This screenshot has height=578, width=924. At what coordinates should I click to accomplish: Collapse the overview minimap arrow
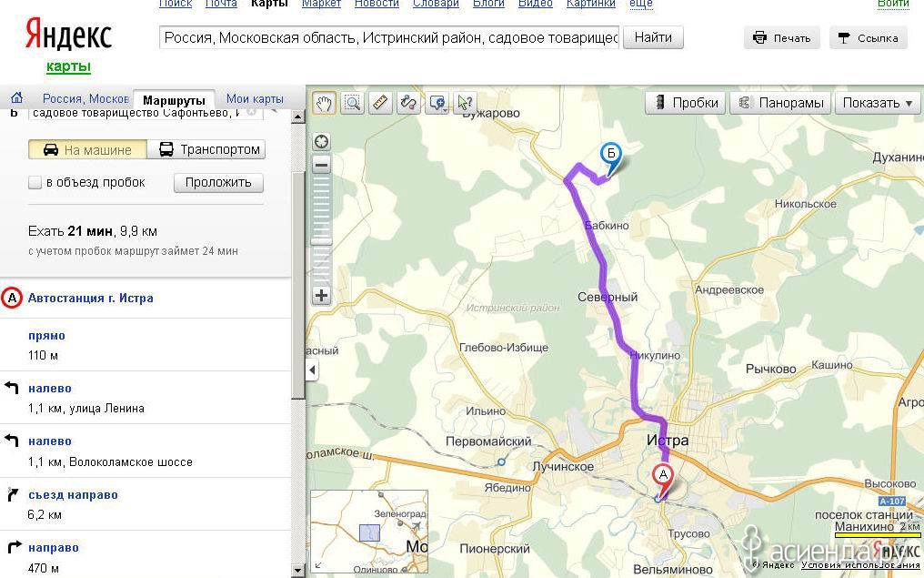click(318, 565)
